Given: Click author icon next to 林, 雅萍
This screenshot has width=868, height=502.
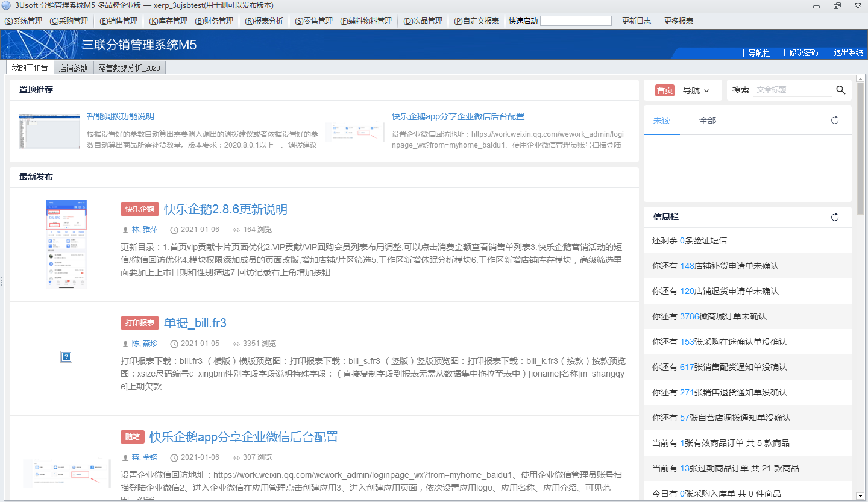Looking at the screenshot, I should [125, 230].
